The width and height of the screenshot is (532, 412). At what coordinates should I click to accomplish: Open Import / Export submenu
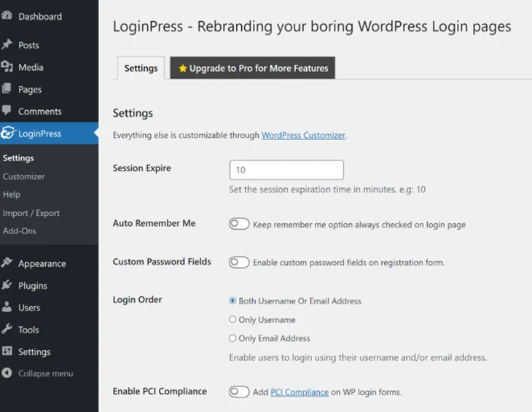31,213
